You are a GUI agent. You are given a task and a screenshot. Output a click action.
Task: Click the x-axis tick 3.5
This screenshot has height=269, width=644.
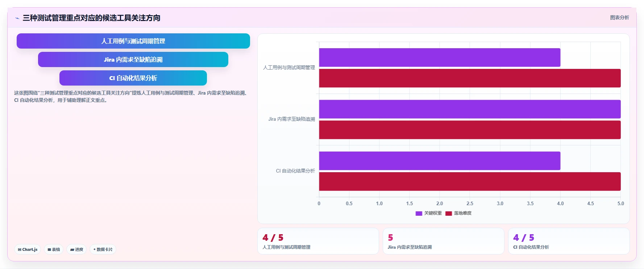[x=530, y=203]
